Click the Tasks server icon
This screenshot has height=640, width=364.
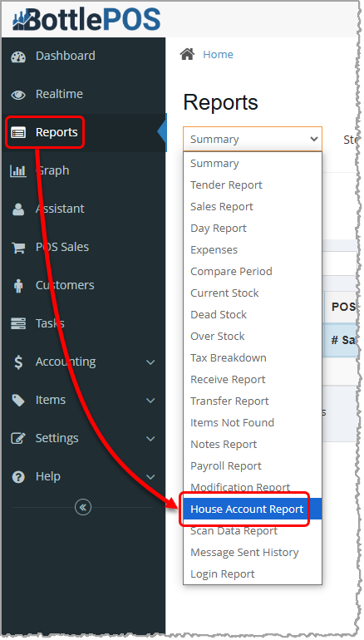[18, 323]
